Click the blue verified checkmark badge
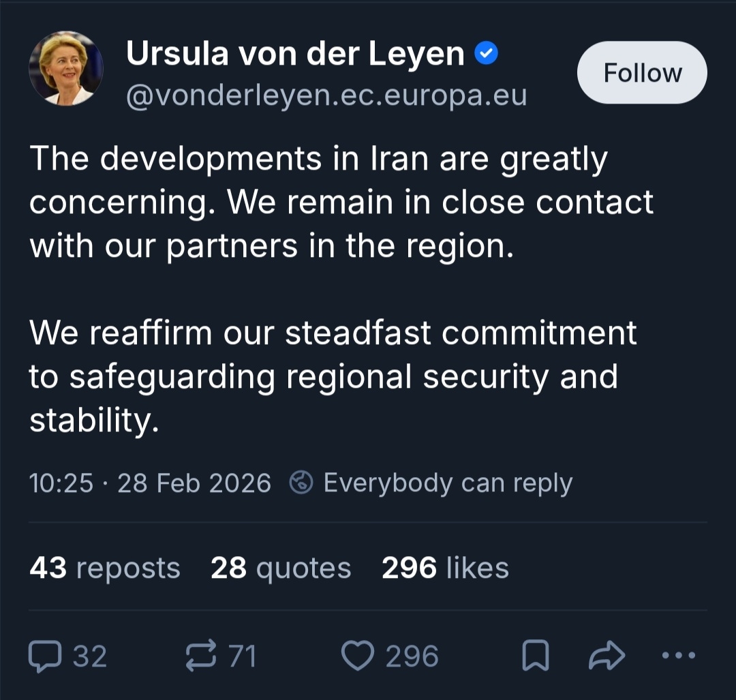Viewport: 736px width, 700px height. click(487, 54)
